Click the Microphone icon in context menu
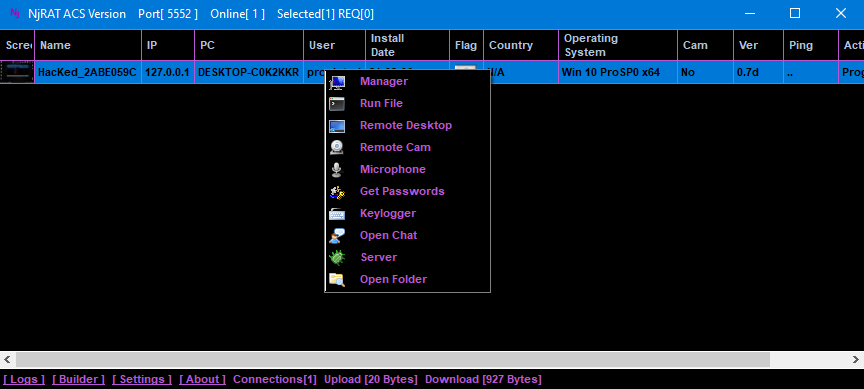This screenshot has height=389, width=864. coord(337,170)
